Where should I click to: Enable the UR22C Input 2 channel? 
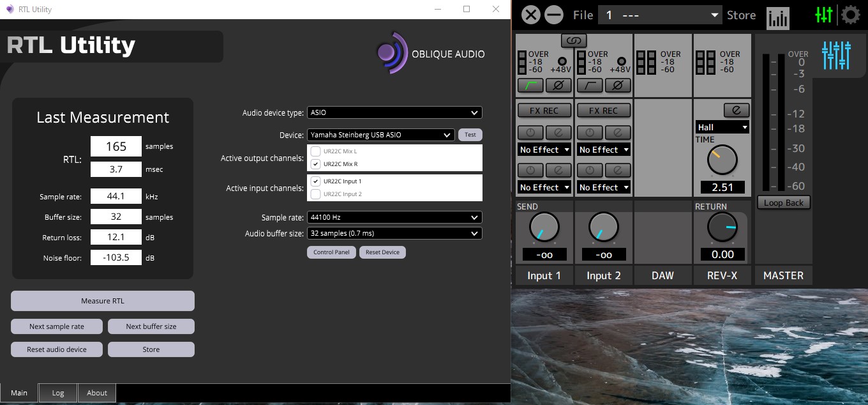tap(315, 194)
